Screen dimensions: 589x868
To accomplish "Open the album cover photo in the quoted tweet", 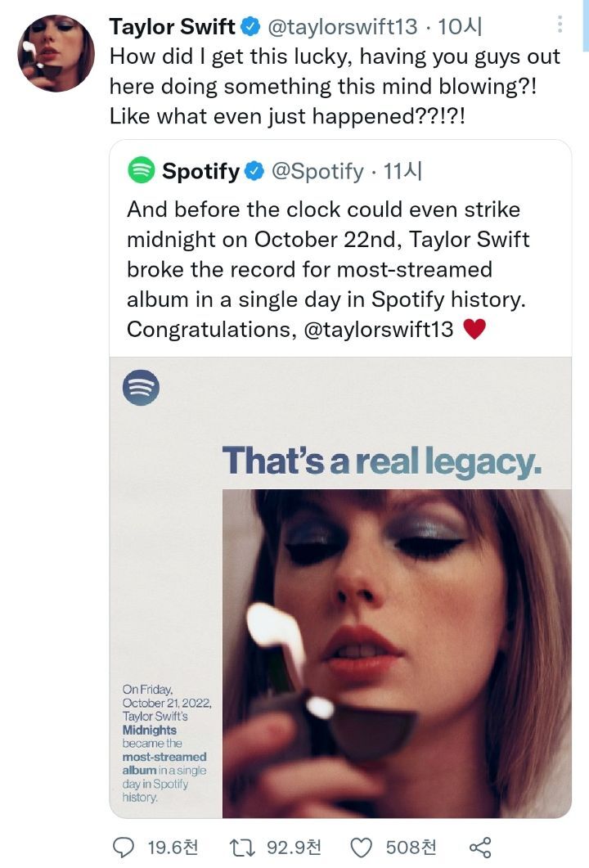I will (x=397, y=653).
